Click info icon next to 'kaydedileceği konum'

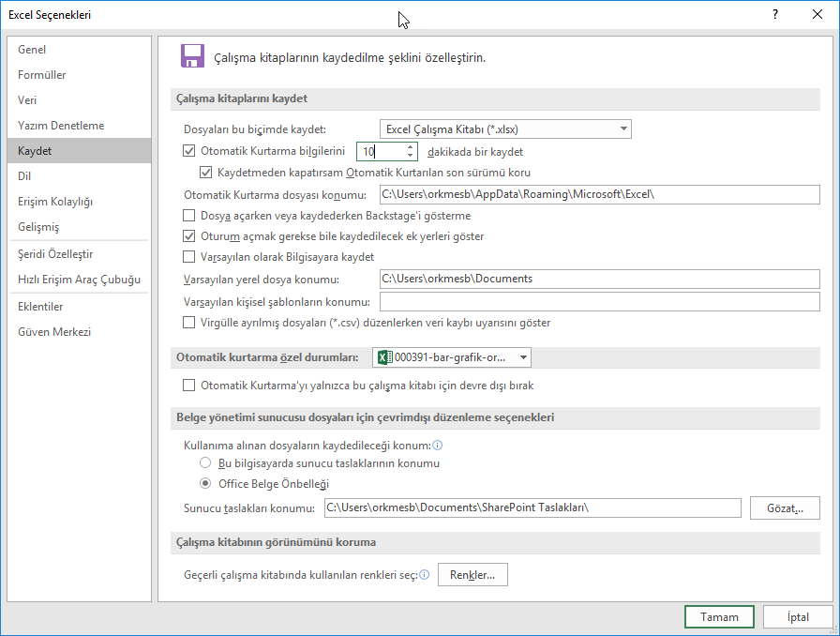pyautogui.click(x=438, y=445)
